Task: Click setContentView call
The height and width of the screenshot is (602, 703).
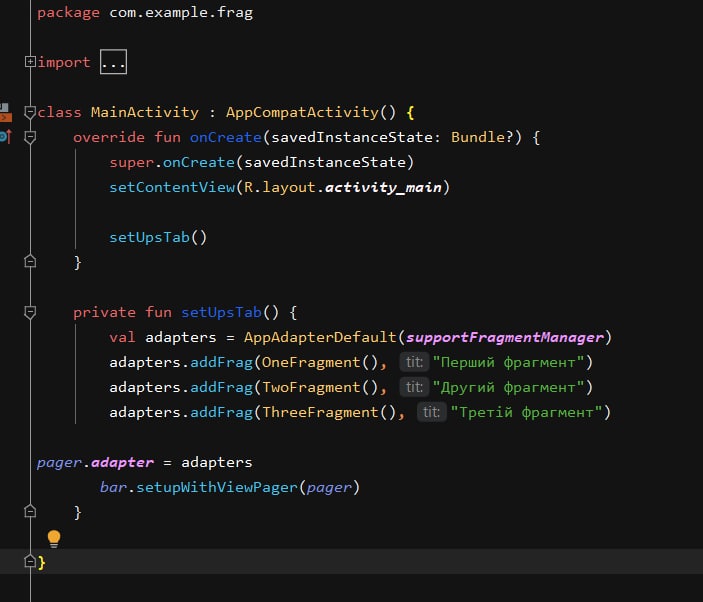Action: pyautogui.click(x=172, y=187)
